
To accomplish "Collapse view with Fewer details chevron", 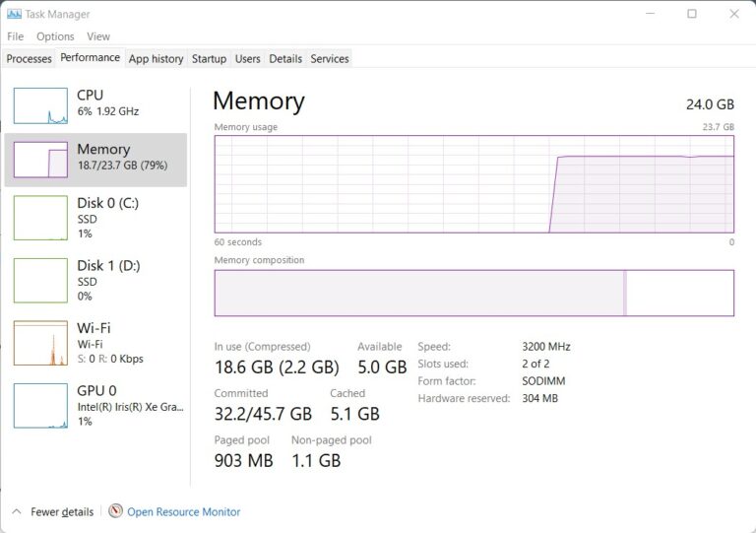I will click(x=16, y=512).
